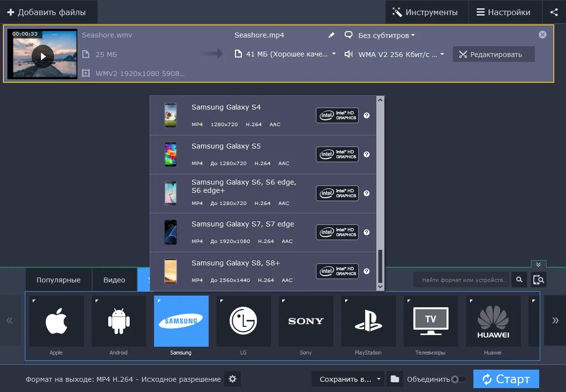Click the Intel HD Graphics badge for Galaxy S8
Image resolution: width=566 pixels, height=392 pixels.
click(337, 271)
